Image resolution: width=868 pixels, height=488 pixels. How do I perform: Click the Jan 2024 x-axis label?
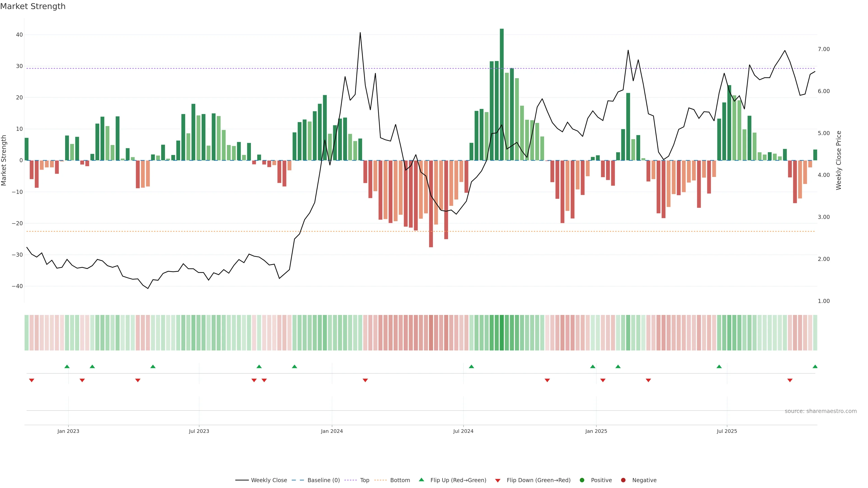[x=332, y=431]
